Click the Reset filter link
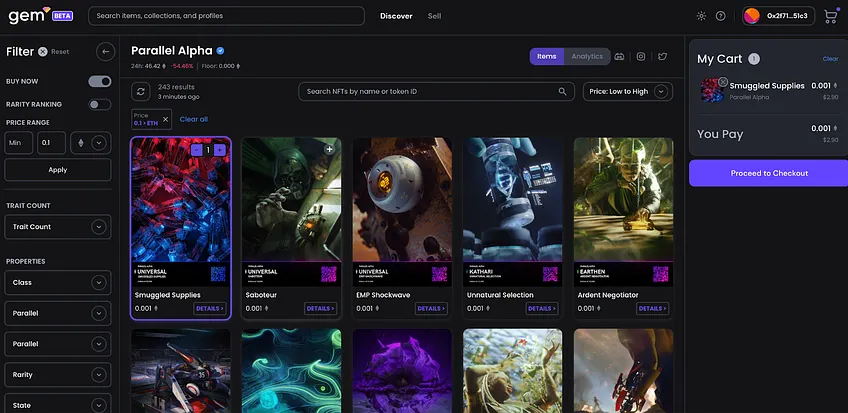The height and width of the screenshot is (413, 848). coord(60,52)
